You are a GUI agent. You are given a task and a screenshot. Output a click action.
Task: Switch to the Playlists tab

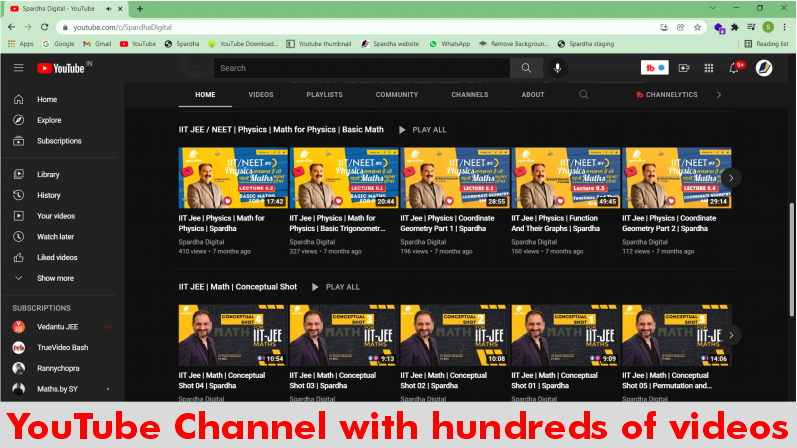[325, 95]
